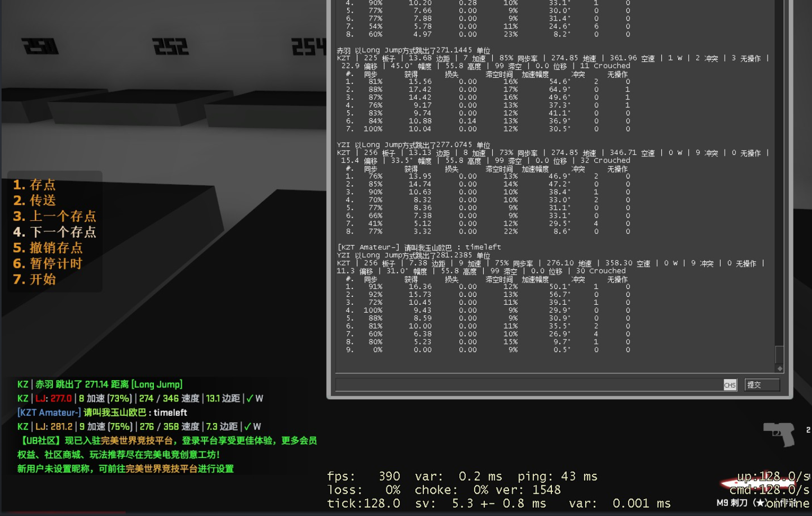
Task: Click the 251 block number sign
Action: click(40, 46)
